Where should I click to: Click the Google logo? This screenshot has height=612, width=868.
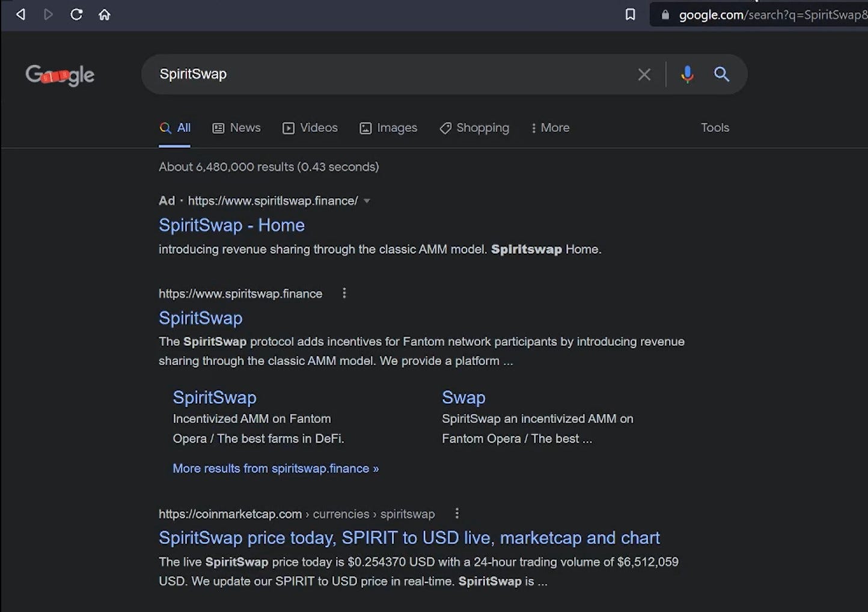(60, 75)
